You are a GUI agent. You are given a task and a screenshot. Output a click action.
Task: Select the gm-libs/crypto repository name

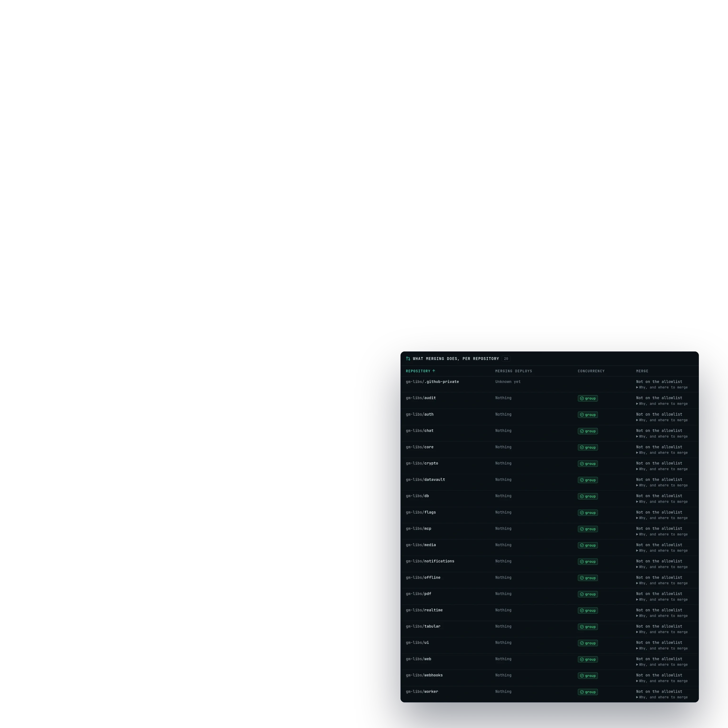pos(422,464)
